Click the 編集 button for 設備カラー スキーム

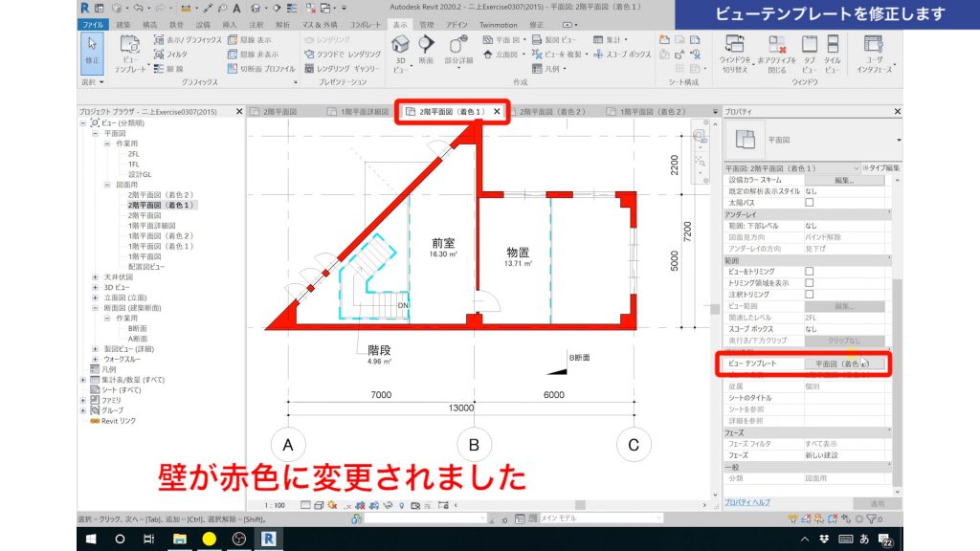tap(844, 181)
